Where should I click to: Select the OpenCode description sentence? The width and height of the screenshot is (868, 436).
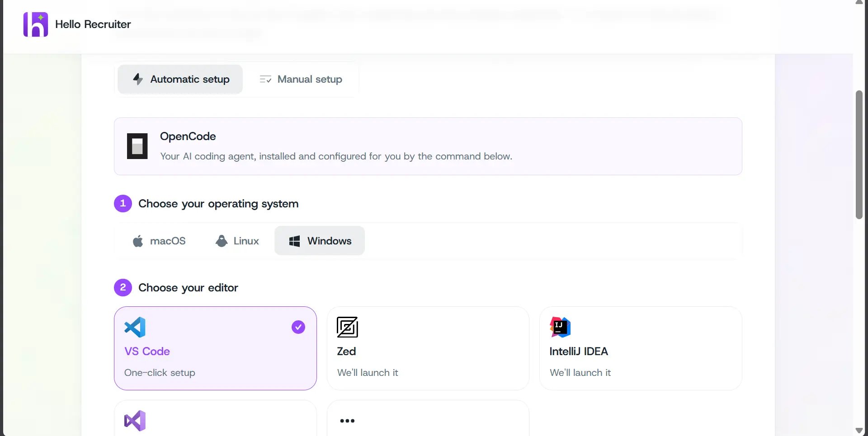(336, 156)
